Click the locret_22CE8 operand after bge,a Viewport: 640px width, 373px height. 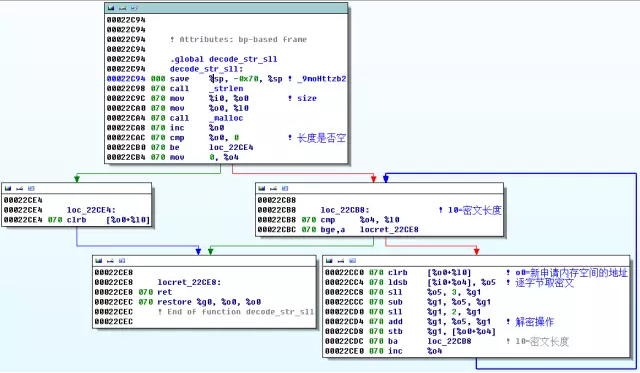(x=389, y=229)
